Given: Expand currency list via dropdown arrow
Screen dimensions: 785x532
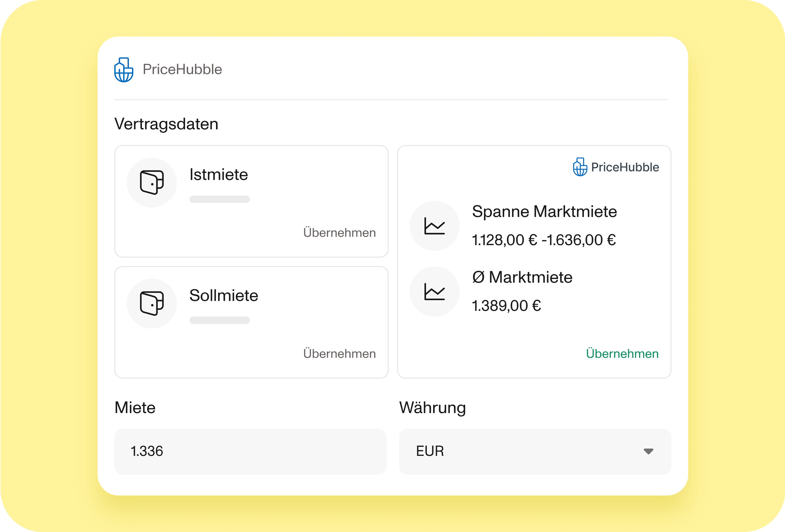Looking at the screenshot, I should (648, 451).
